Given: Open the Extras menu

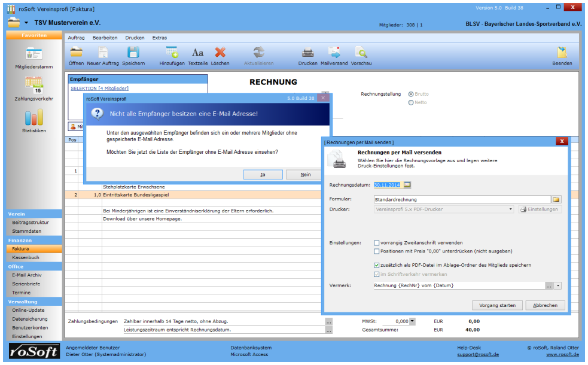Looking at the screenshot, I should click(x=160, y=38).
